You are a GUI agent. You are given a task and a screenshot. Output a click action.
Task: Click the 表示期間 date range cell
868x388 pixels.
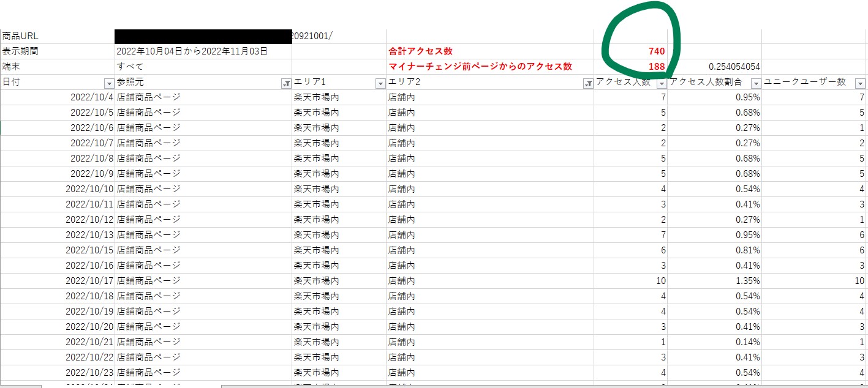(203, 51)
